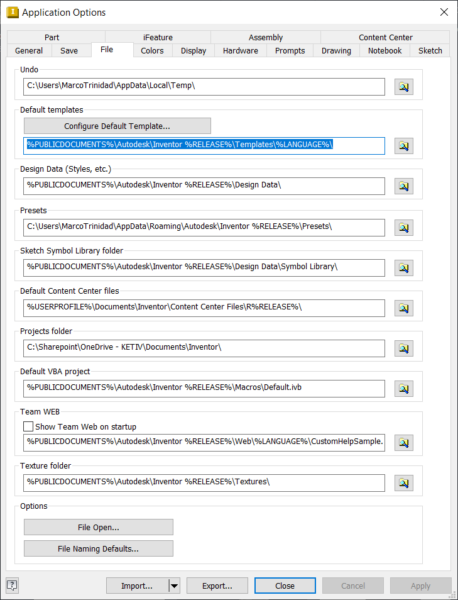The height and width of the screenshot is (600, 458).
Task: Switch to the Colors tab
Action: click(152, 51)
